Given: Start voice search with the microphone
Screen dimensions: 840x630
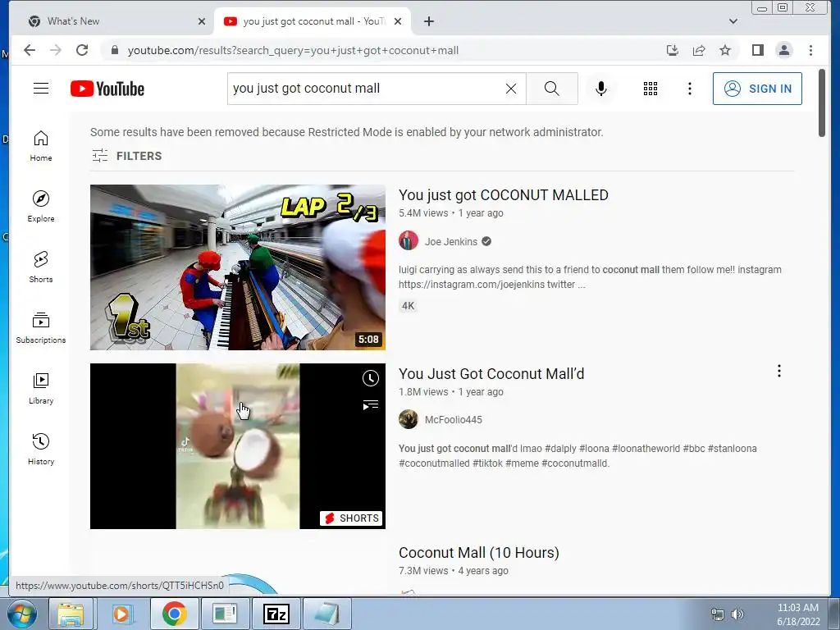Looking at the screenshot, I should (x=601, y=89).
